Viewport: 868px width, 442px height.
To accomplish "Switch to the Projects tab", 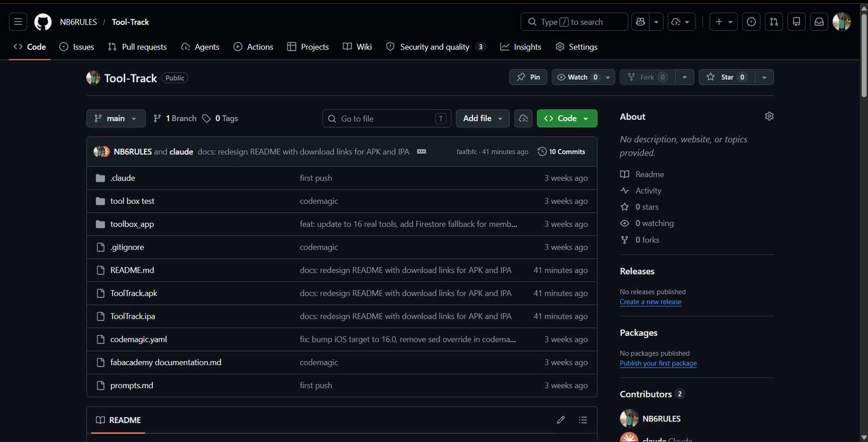I will [x=308, y=47].
